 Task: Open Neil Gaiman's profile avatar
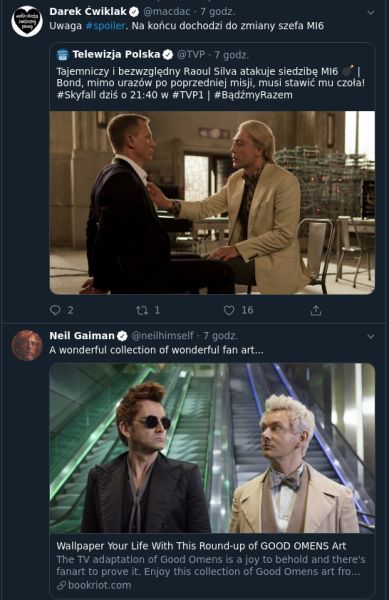coord(27,345)
